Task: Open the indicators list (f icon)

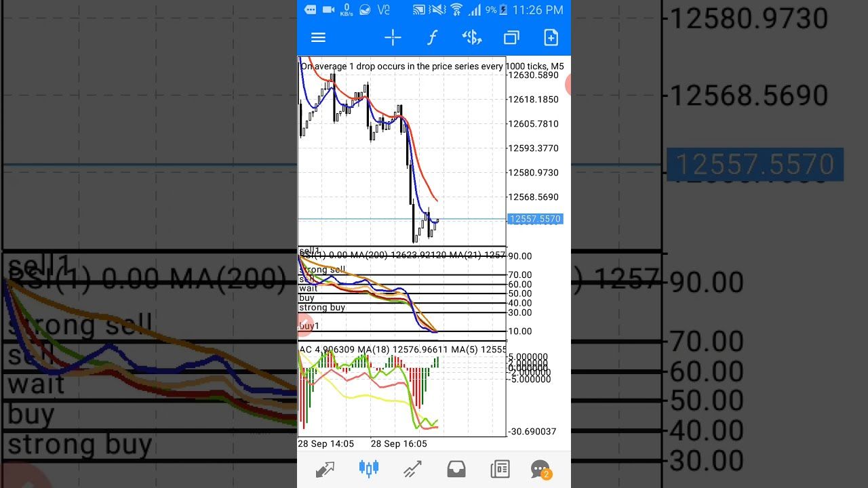Action: (432, 38)
